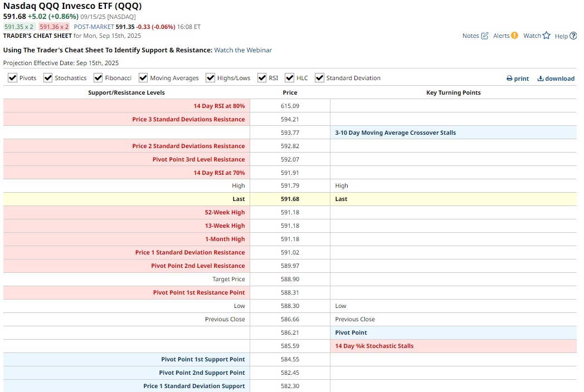Click the price 591.02
This screenshot has width=584, height=392.
point(290,252)
